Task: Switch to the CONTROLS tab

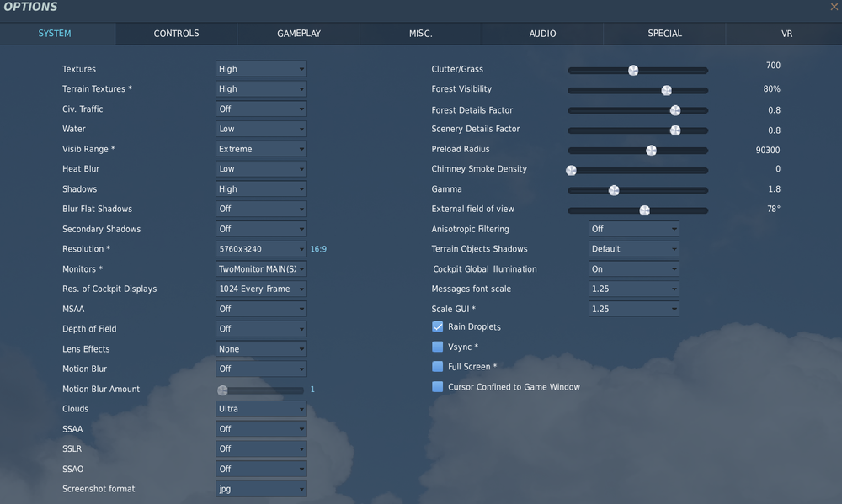Action: click(x=176, y=34)
